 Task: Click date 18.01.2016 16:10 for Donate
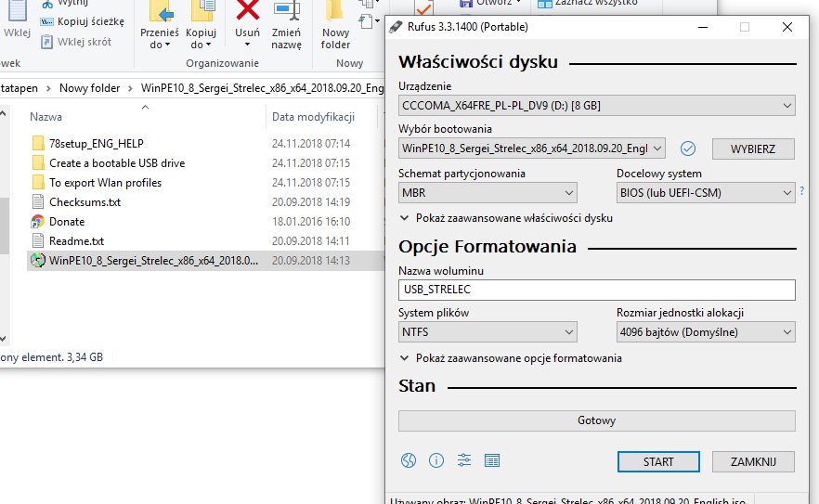(x=311, y=222)
